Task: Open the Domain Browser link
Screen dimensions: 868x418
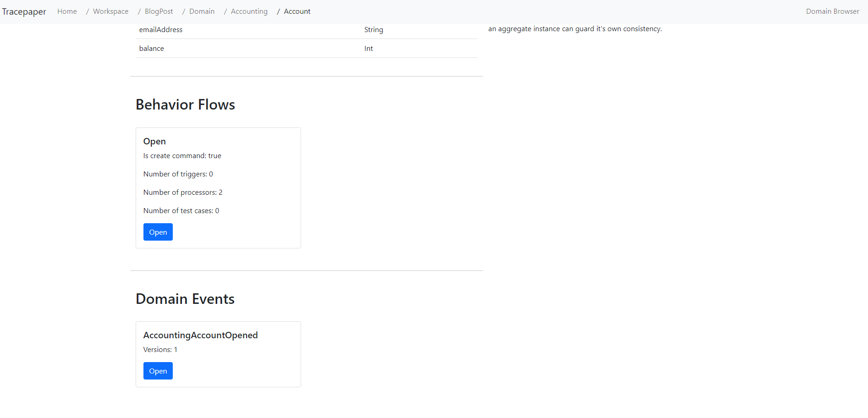Action: pyautogui.click(x=833, y=11)
